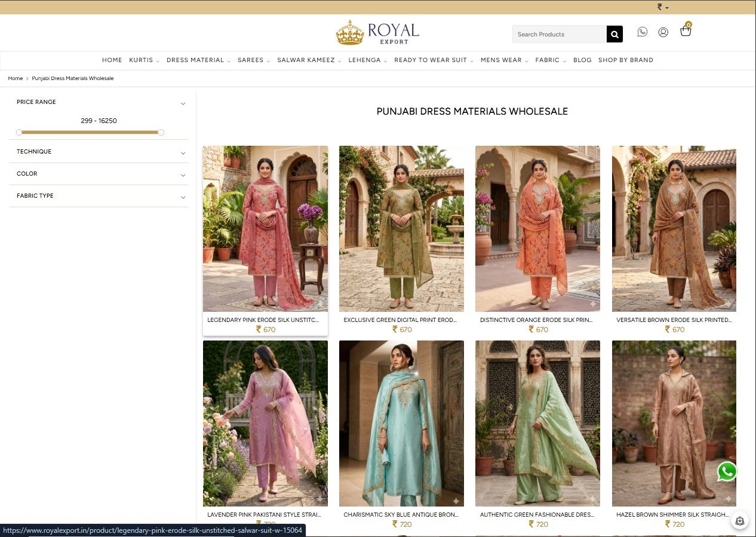Open the Mens Wear menu
The image size is (756, 537).
(x=504, y=60)
